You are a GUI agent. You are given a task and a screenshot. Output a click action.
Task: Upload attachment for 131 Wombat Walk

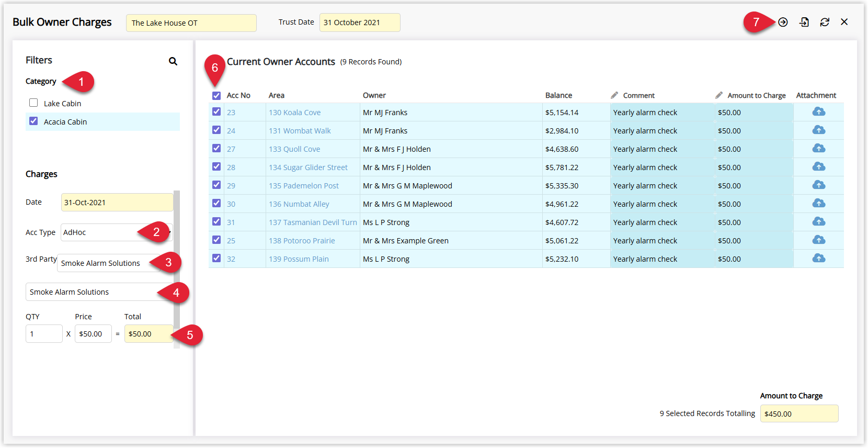819,130
